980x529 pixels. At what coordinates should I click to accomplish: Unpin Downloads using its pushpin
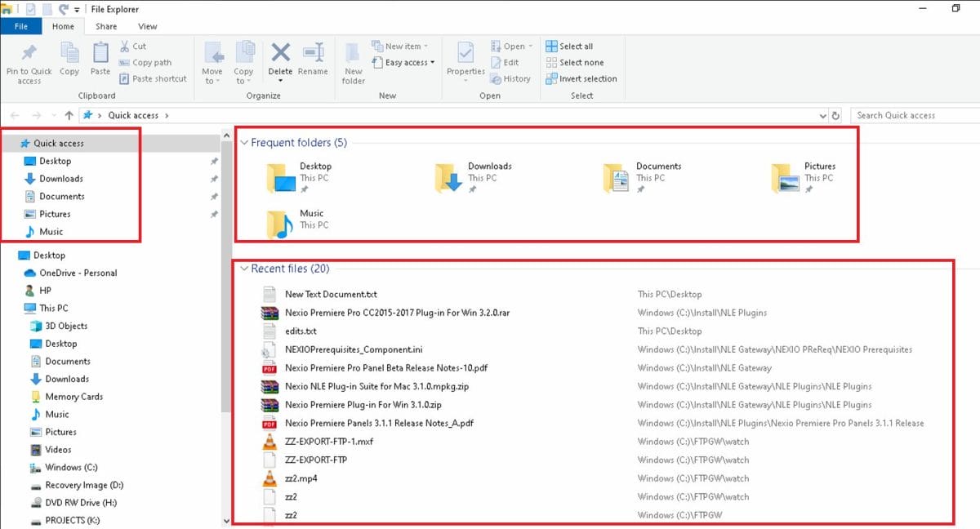[214, 178]
